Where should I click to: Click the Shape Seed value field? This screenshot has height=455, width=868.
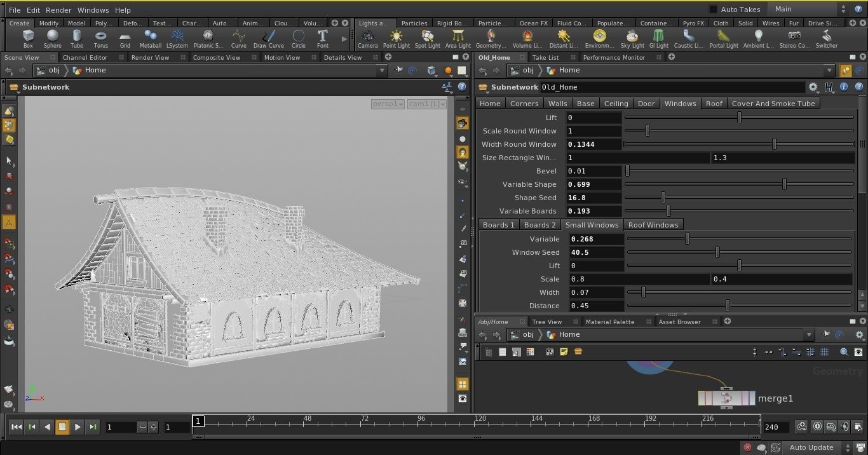point(593,198)
